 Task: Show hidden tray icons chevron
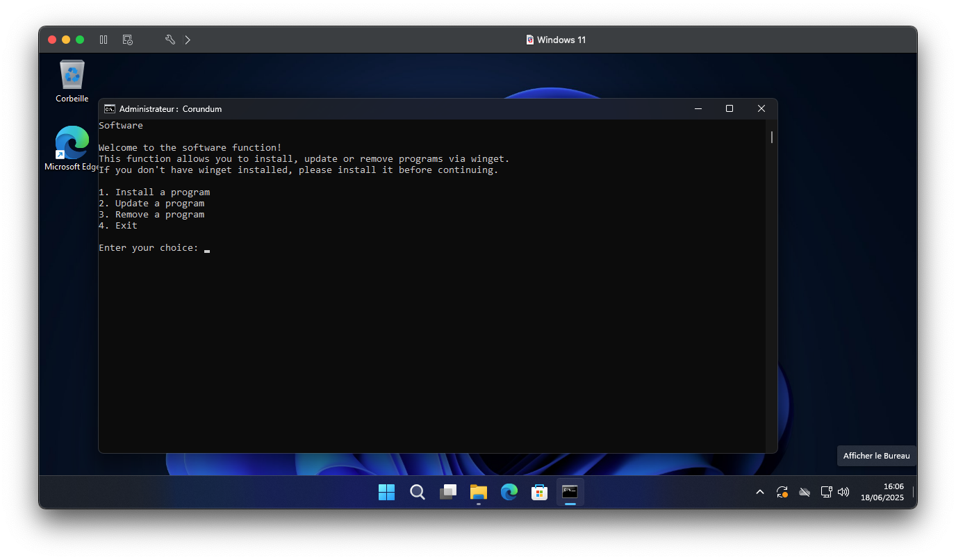760,492
